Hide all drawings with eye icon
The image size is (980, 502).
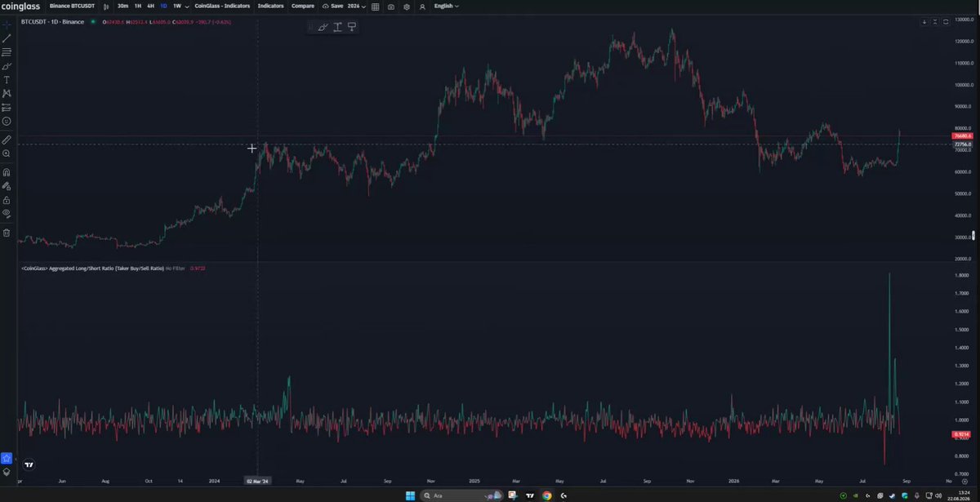click(x=7, y=213)
